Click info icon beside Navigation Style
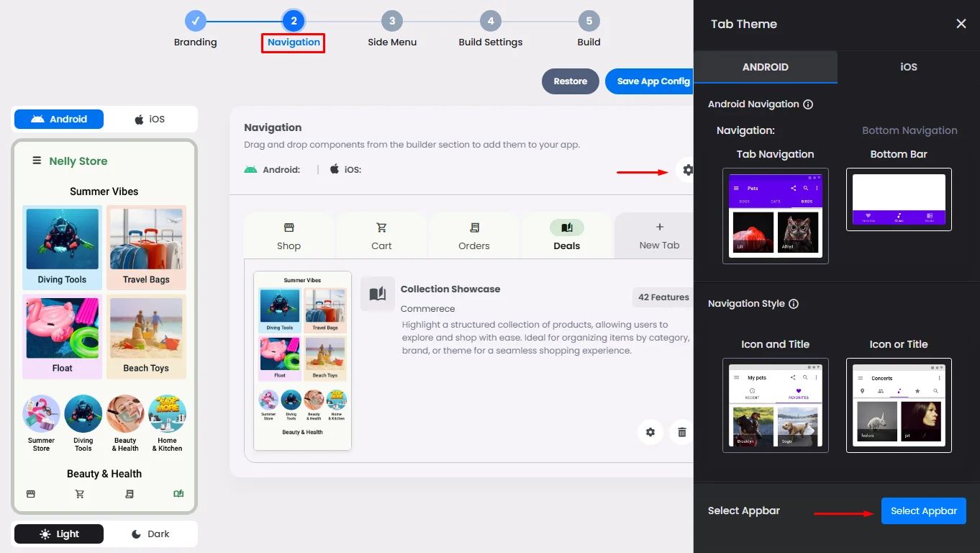980x553 pixels. (794, 304)
